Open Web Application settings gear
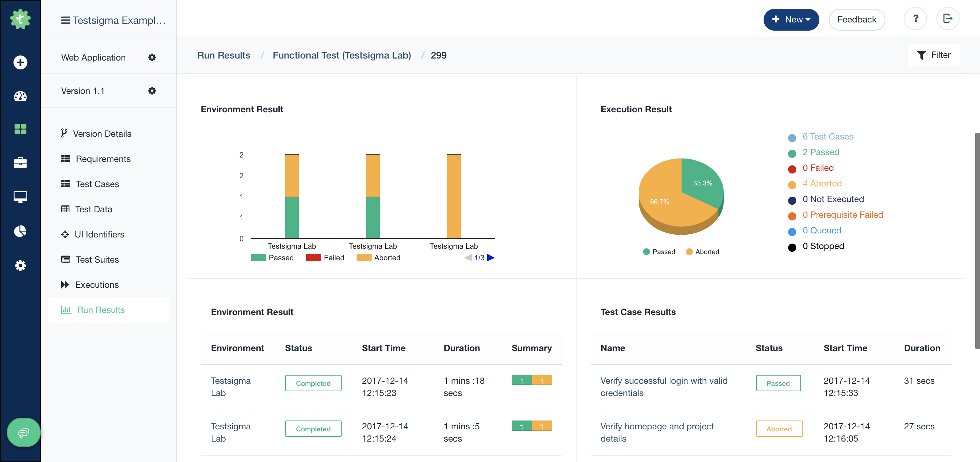 [x=152, y=57]
